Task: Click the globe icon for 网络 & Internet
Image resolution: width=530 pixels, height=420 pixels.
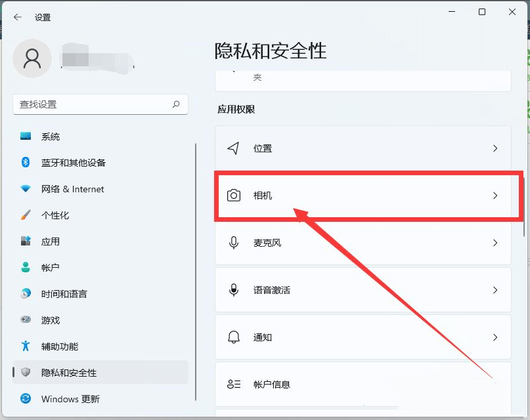Action: pyautogui.click(x=25, y=189)
